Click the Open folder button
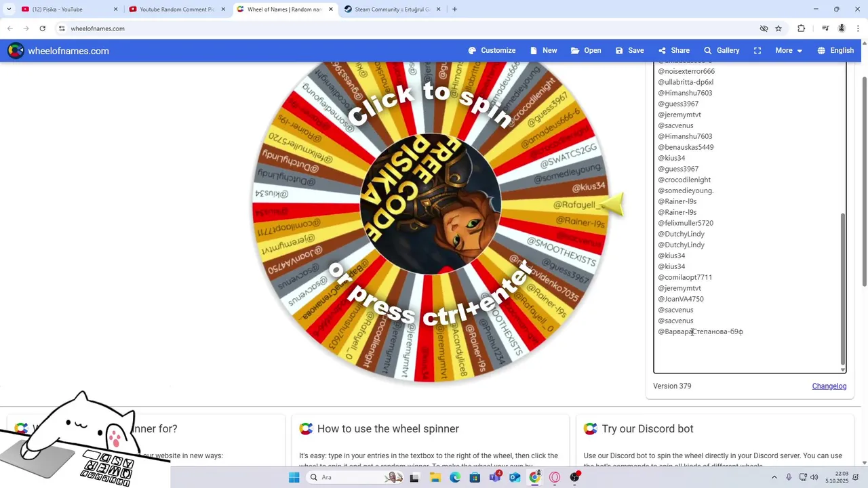The image size is (868, 488). [586, 51]
